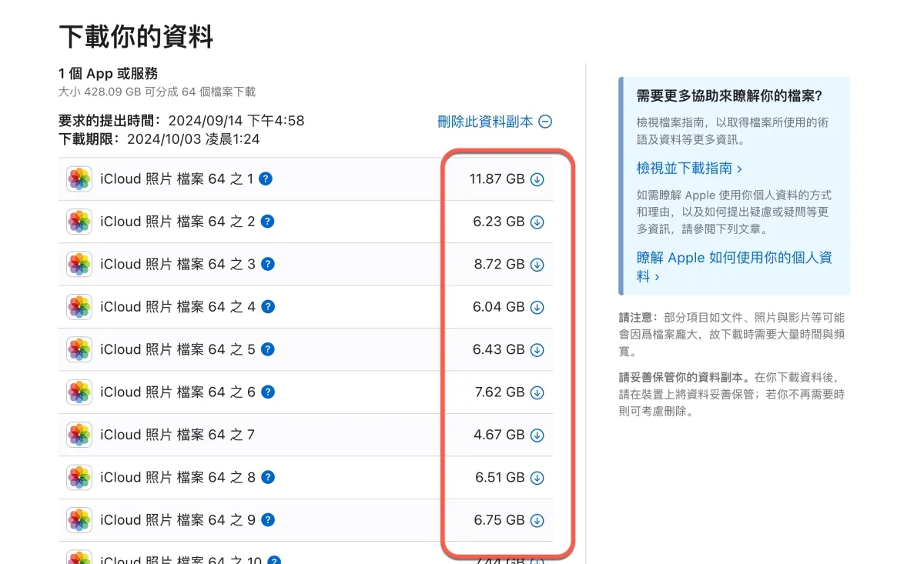Click iCloud 照片 檔案 64 之 8 label

178,477
